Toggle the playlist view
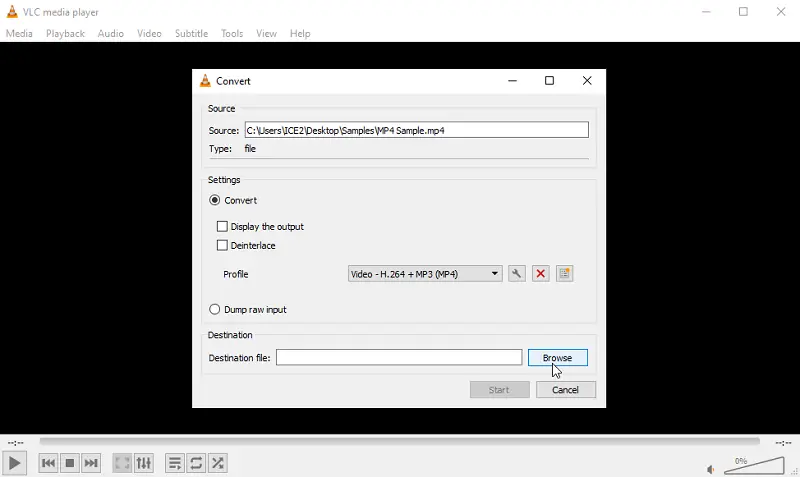The height and width of the screenshot is (477, 800). coord(174,463)
